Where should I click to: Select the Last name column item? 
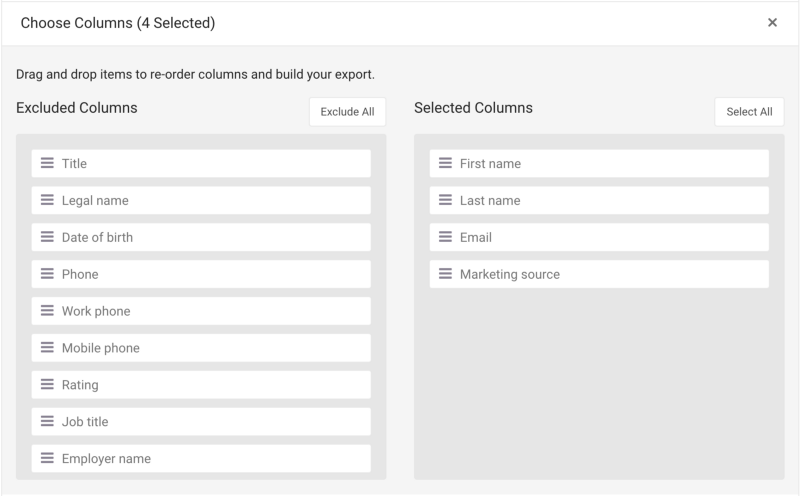[x=598, y=200]
